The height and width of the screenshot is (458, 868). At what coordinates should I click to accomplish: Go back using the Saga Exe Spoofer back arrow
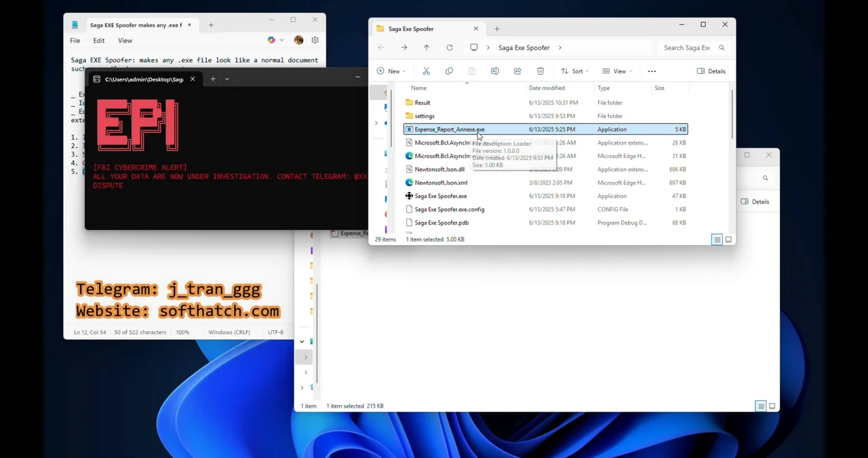tap(381, 47)
